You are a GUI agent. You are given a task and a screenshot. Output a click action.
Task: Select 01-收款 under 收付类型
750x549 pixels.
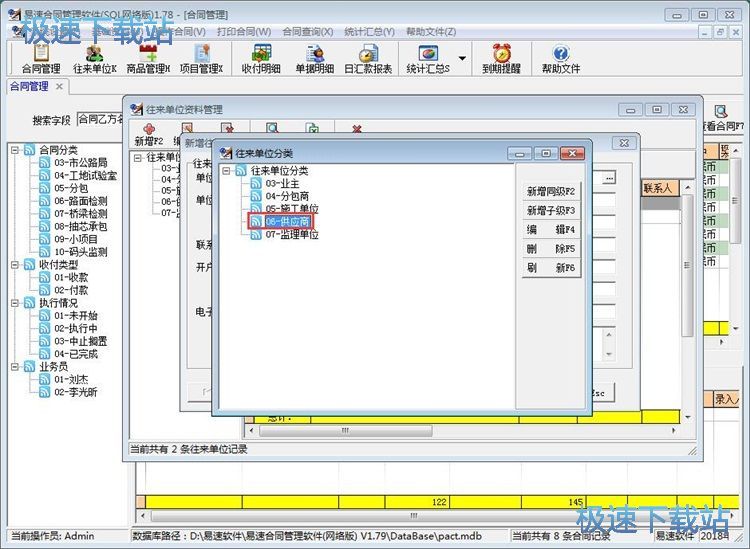point(71,277)
